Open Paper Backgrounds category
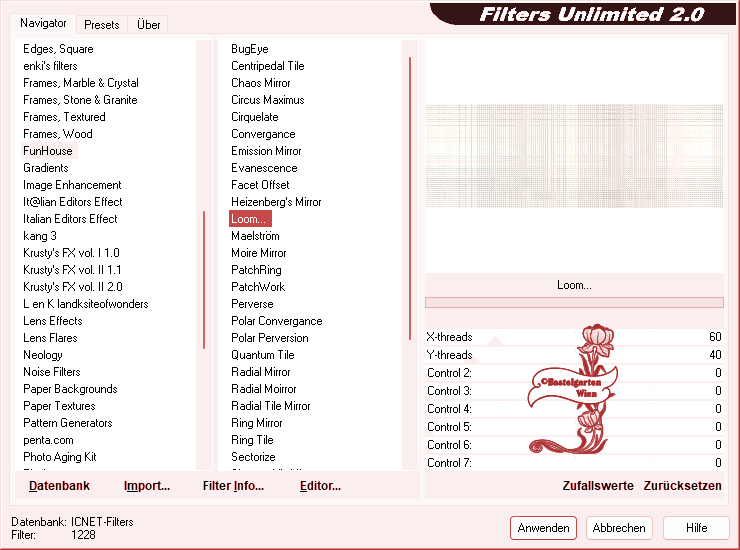 click(70, 389)
